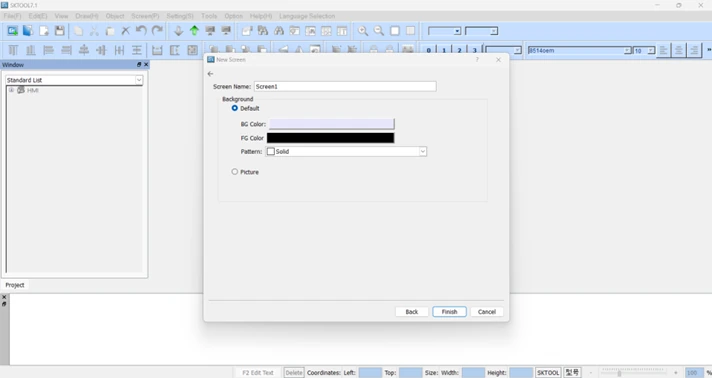Open the Standard List dropdown
The height and width of the screenshot is (378, 712).
pos(74,80)
